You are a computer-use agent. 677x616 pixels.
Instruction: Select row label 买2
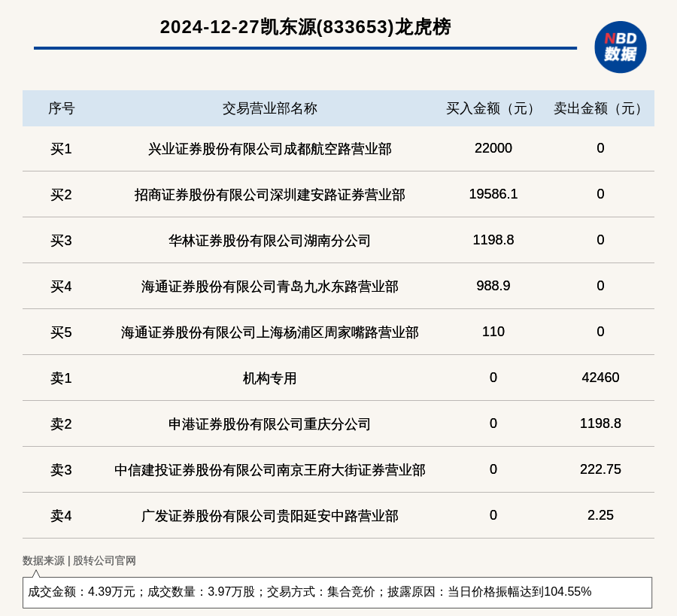point(61,195)
